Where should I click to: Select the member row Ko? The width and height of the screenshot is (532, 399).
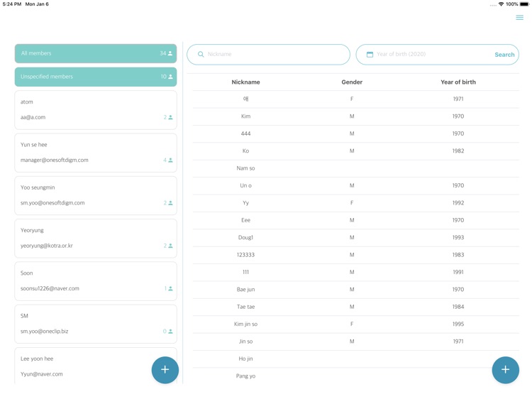point(356,151)
